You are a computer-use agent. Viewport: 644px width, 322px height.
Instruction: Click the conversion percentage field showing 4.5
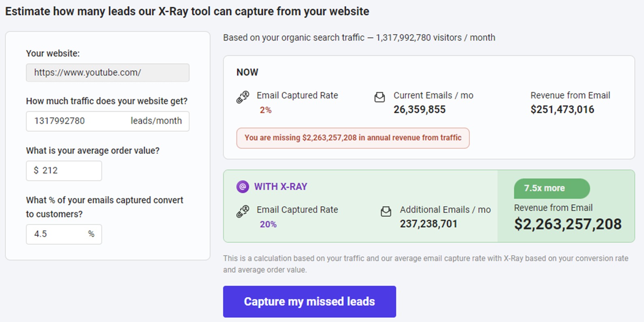click(59, 234)
